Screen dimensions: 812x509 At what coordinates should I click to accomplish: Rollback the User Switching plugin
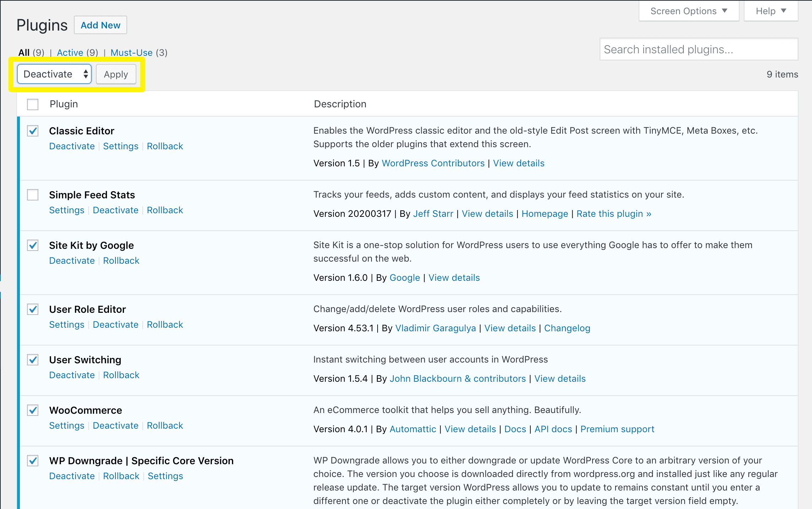[x=121, y=375]
